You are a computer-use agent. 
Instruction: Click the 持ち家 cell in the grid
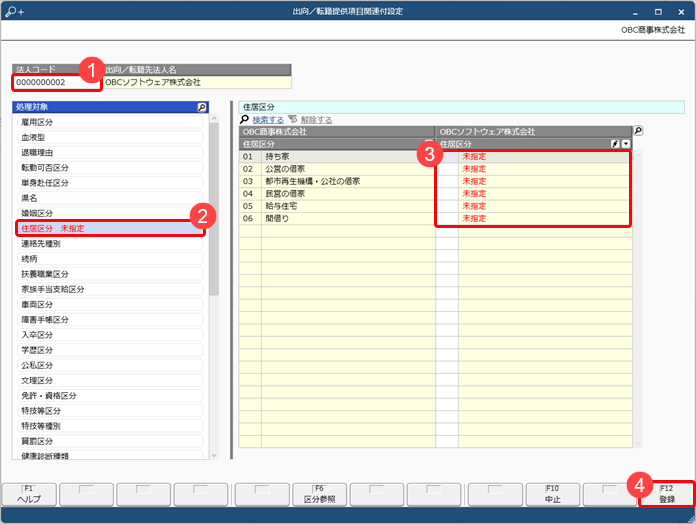pyautogui.click(x=348, y=156)
